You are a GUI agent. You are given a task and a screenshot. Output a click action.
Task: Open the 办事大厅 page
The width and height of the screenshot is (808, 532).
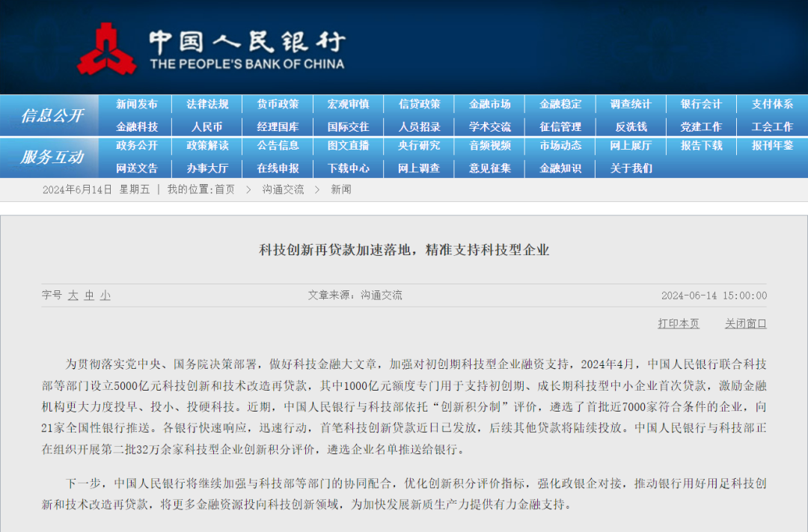coord(207,168)
